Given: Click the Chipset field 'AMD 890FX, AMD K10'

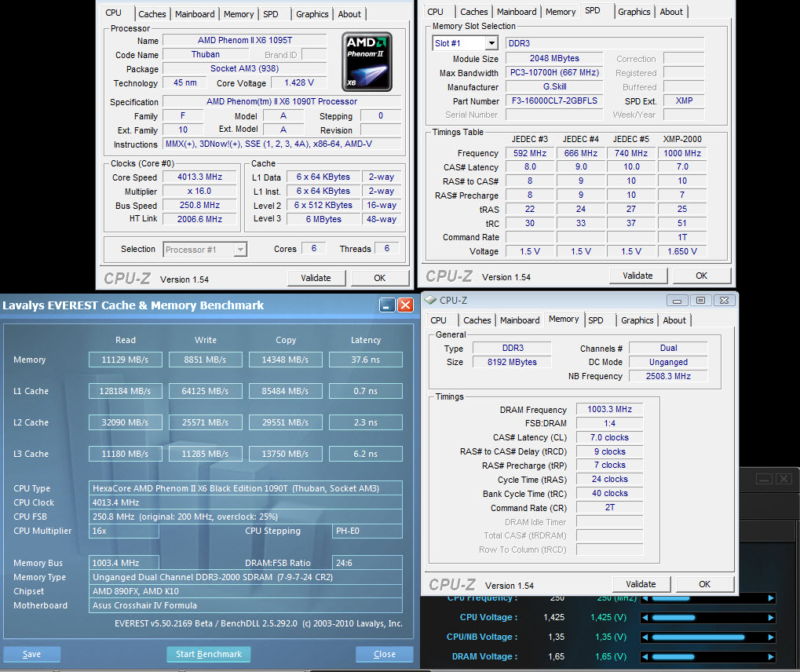Looking at the screenshot, I should (x=246, y=591).
